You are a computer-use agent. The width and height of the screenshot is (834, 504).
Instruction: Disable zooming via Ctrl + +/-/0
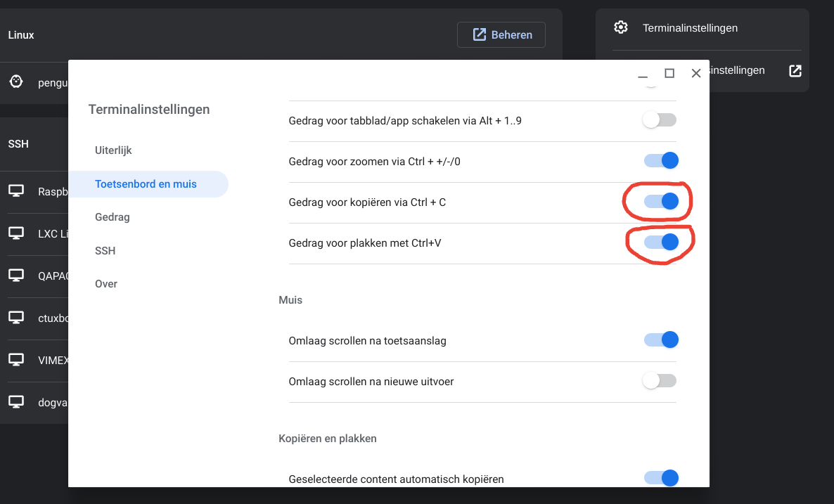661,160
